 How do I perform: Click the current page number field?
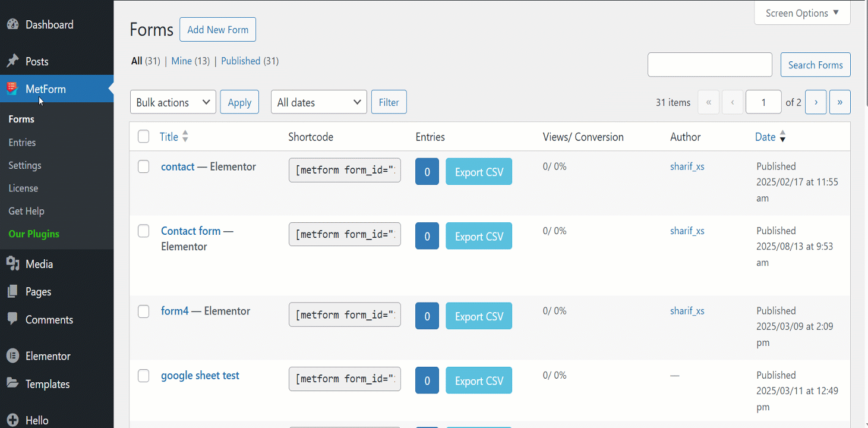point(763,102)
